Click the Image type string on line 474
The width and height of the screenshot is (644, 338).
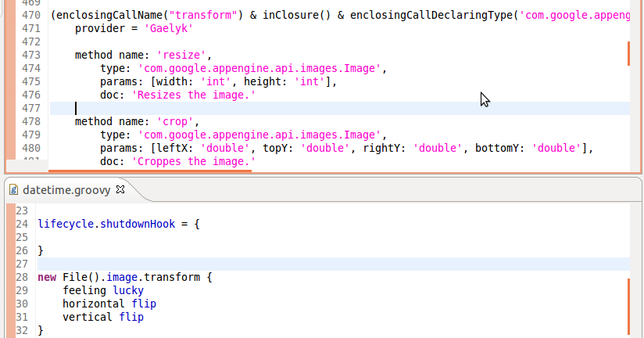click(x=259, y=68)
